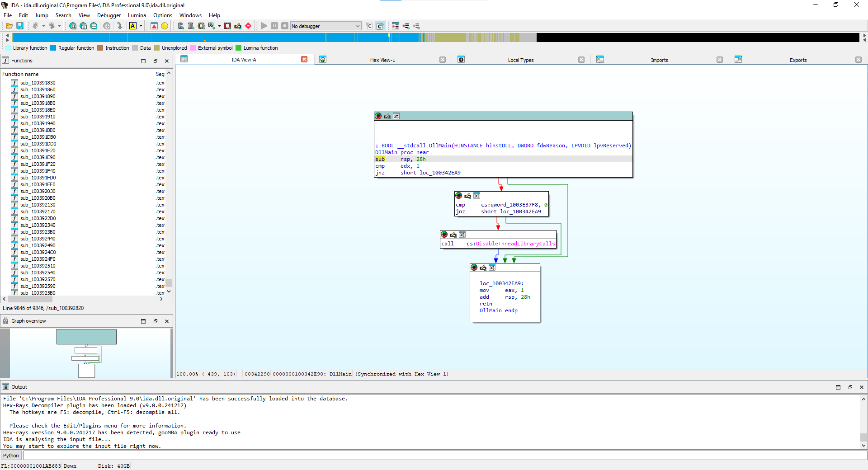
Task: Select sub_100392590 in the Functions list
Action: pyautogui.click(x=38, y=286)
